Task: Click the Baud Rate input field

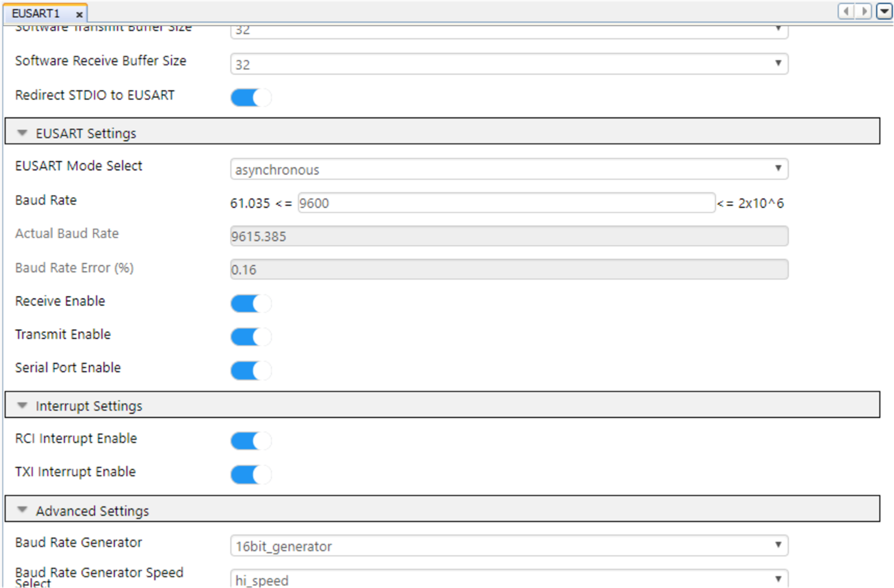Action: point(506,203)
